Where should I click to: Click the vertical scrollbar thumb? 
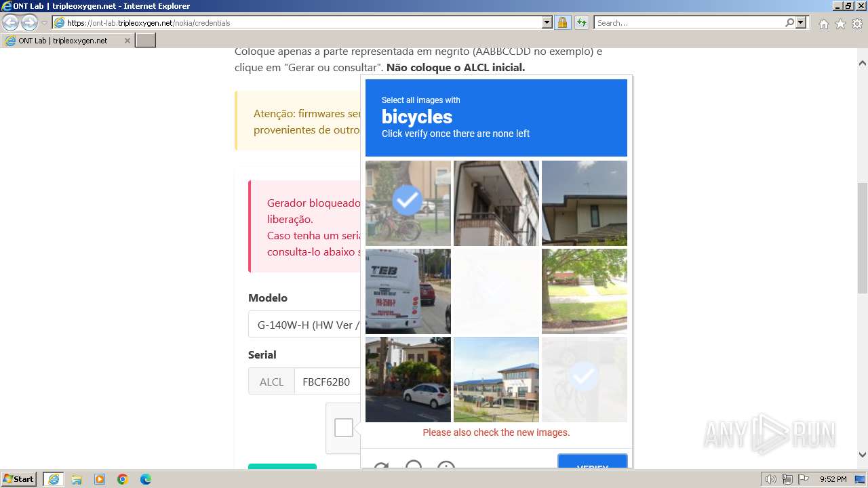point(863,237)
